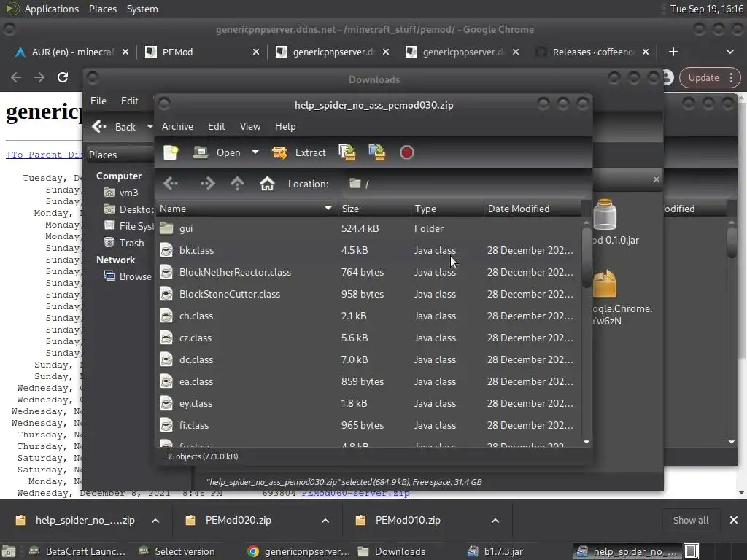Select vm3 in Places sidebar
The height and width of the screenshot is (560, 747).
coord(122,192)
